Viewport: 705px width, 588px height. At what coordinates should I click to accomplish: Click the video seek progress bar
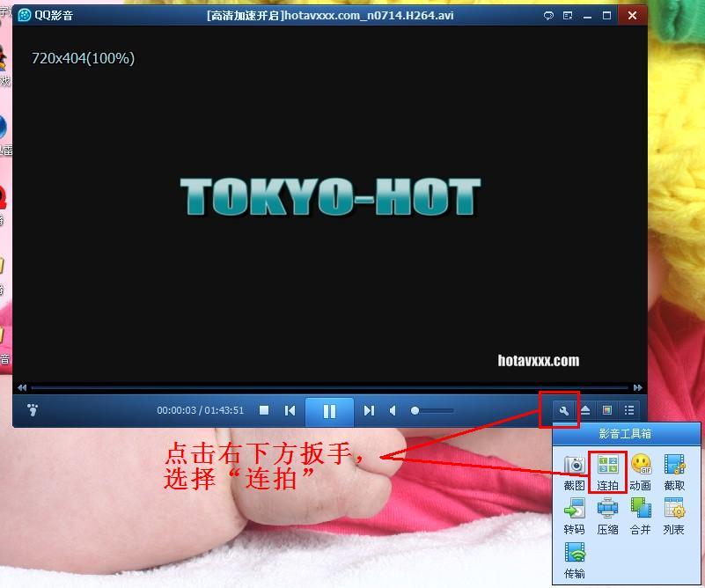(x=329, y=387)
